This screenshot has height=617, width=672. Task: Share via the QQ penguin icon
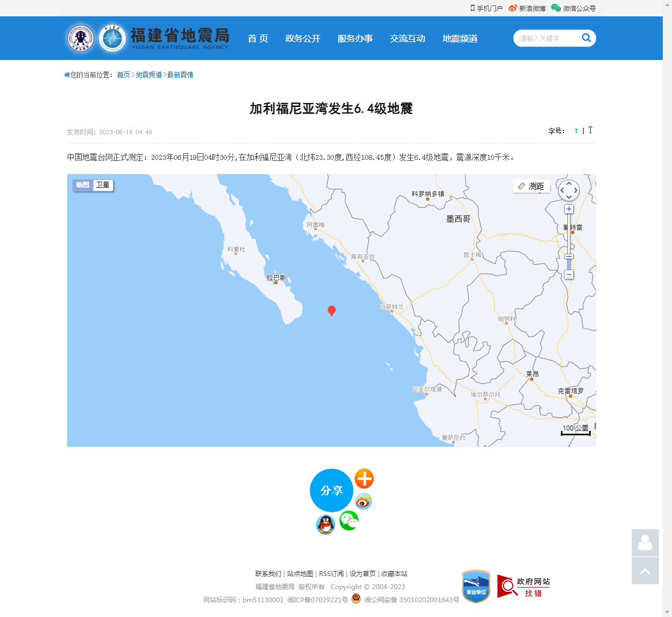(x=326, y=525)
